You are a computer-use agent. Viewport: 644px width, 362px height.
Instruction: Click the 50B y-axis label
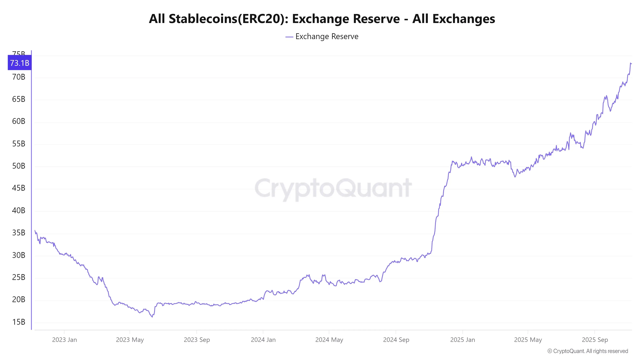click(19, 166)
